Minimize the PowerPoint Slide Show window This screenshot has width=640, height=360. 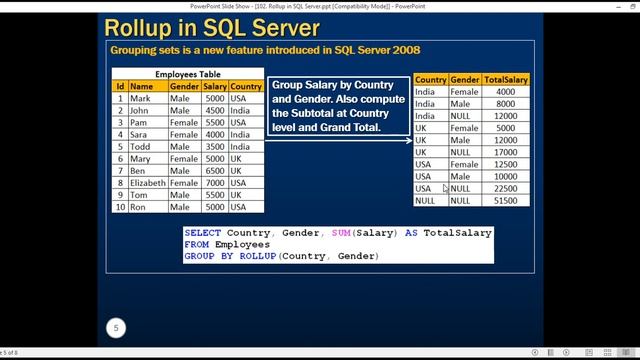(x=619, y=7)
